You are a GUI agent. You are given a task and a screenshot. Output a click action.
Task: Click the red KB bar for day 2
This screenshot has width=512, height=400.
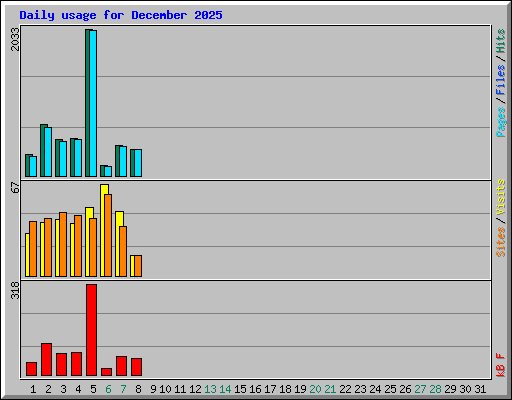click(x=46, y=360)
